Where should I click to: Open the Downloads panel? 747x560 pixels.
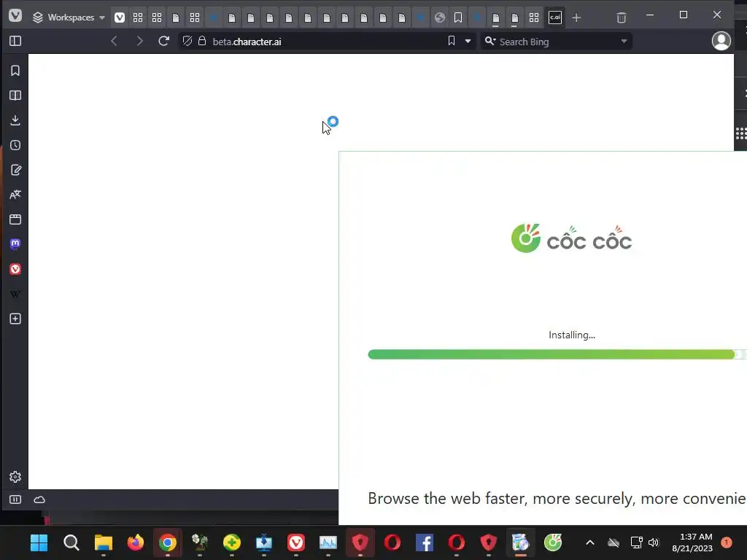[15, 120]
